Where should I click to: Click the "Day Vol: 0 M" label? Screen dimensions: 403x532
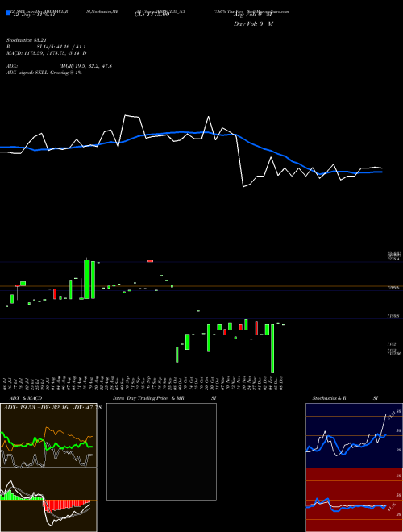(253, 24)
